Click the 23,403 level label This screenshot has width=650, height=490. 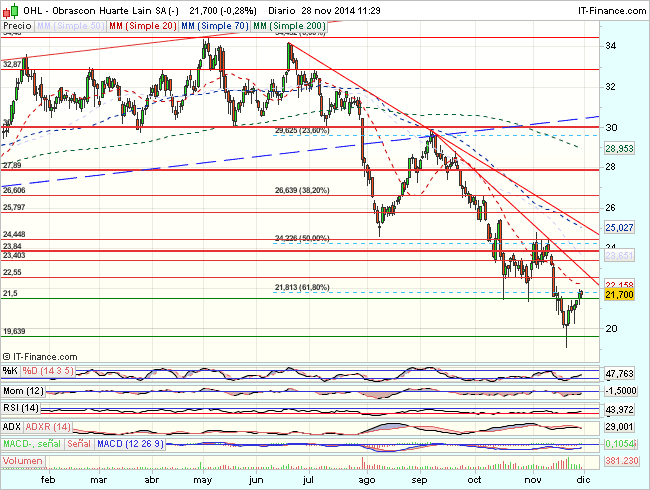tap(14, 255)
